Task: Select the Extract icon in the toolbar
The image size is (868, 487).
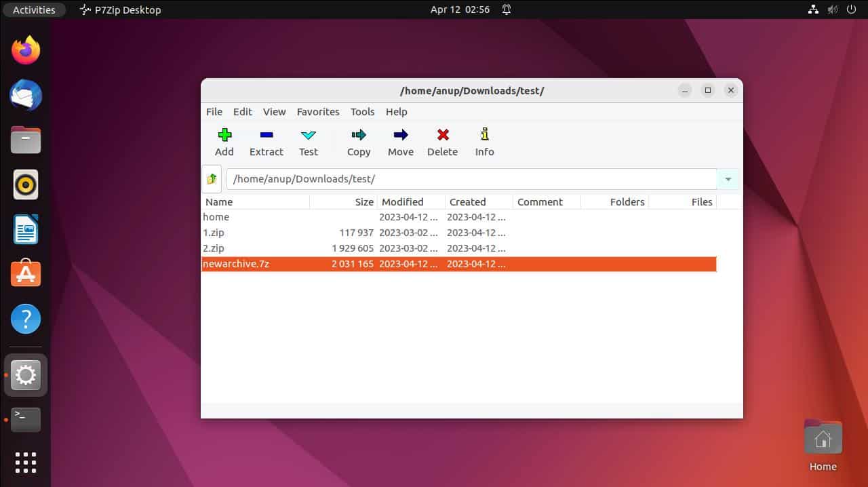Action: coord(266,142)
